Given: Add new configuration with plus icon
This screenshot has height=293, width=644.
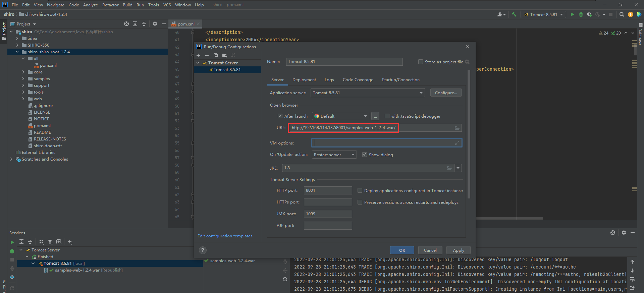Looking at the screenshot, I should click(x=198, y=55).
